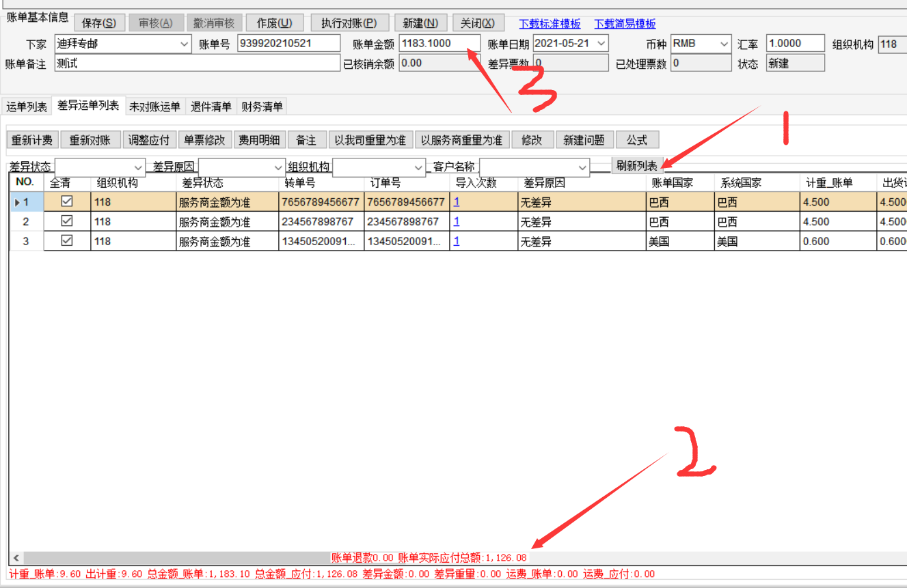Open the 账单日期 date picker dropdown

click(601, 44)
